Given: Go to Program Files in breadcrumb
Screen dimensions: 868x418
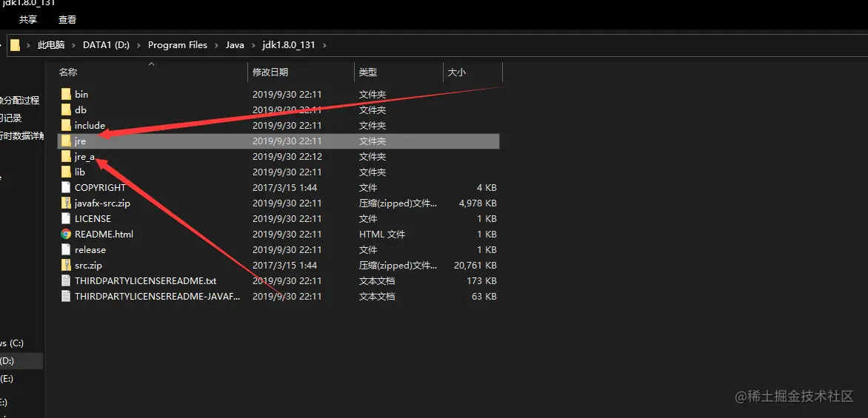Looking at the screenshot, I should (178, 45).
